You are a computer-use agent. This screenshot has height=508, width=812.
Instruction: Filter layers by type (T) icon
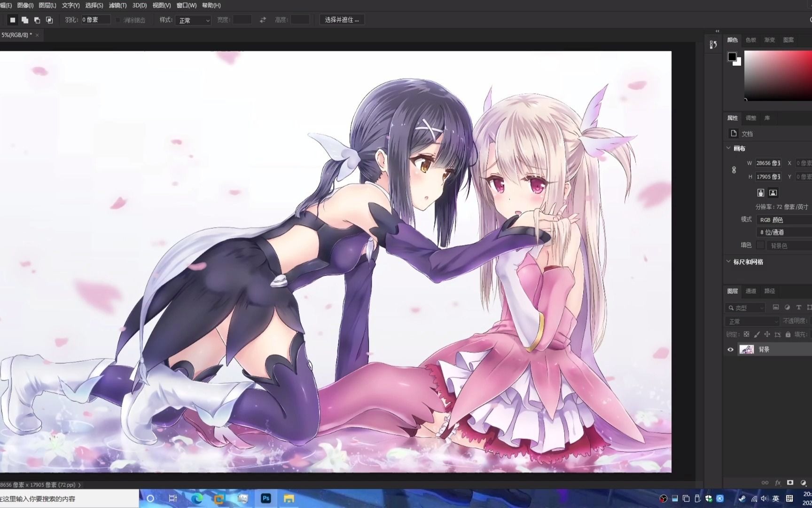(x=798, y=307)
